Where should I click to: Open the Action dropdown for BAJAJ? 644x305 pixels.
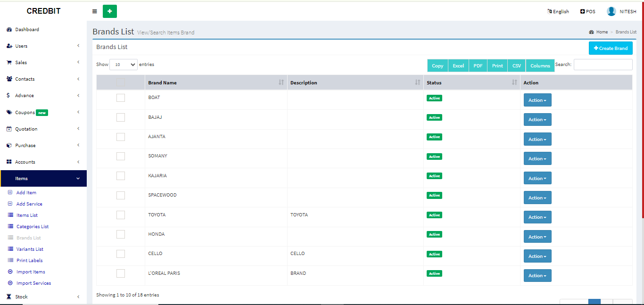[x=537, y=119]
